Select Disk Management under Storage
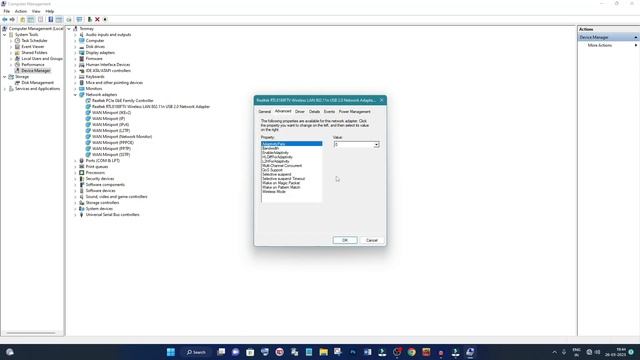The image size is (640, 360). pyautogui.click(x=38, y=82)
